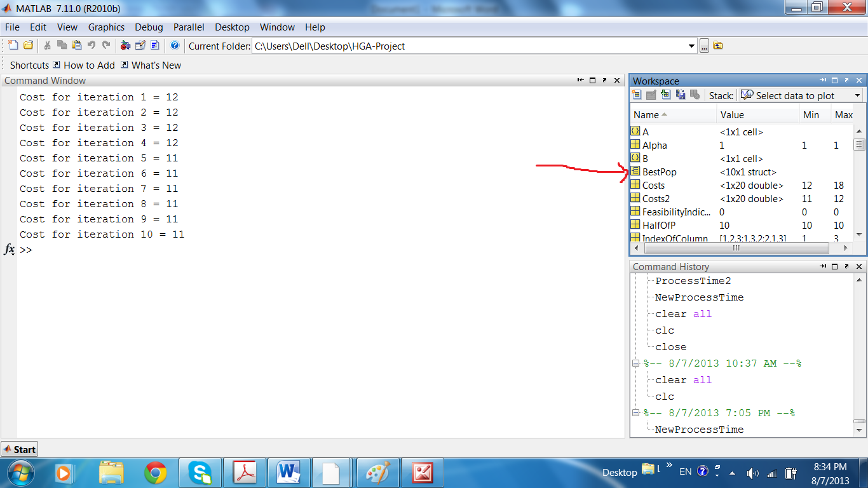Screen dimensions: 868x488
Task: Sort Workspace by Name column header
Action: tap(646, 115)
